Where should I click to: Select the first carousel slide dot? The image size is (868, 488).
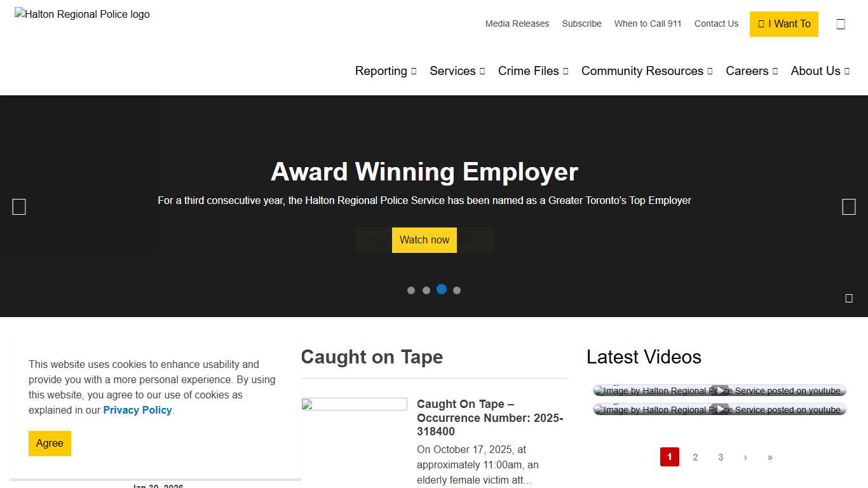click(x=411, y=290)
